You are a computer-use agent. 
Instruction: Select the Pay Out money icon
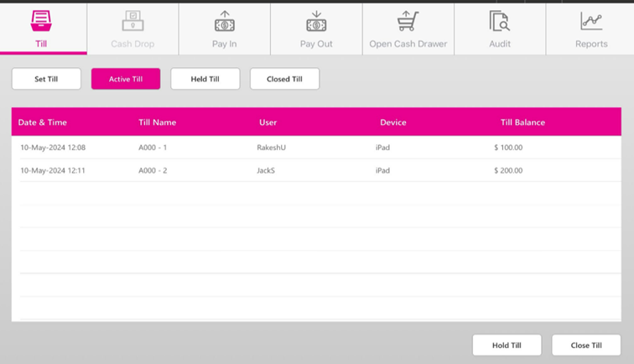tap(316, 21)
